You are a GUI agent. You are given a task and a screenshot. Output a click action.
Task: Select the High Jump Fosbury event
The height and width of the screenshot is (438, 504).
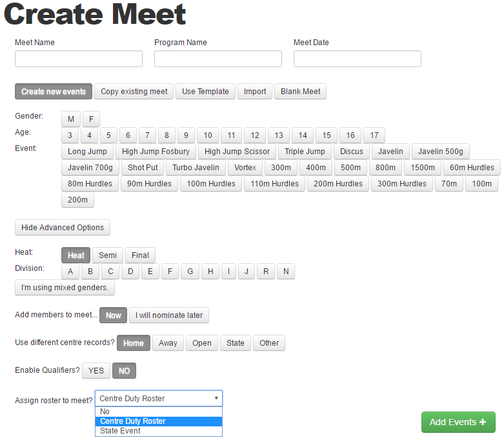pyautogui.click(x=156, y=152)
